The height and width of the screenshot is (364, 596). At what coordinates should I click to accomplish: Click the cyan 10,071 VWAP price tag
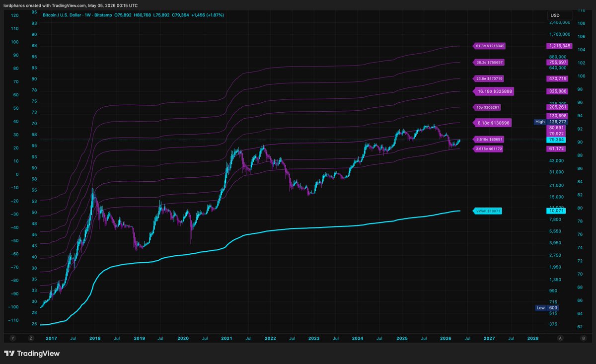tap(556, 211)
